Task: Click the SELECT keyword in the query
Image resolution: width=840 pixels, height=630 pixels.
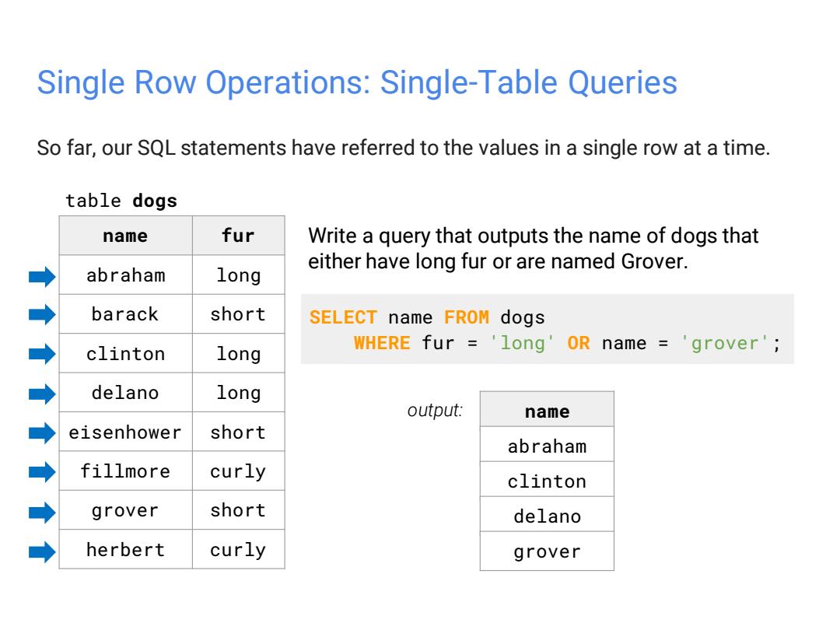Action: click(x=344, y=317)
